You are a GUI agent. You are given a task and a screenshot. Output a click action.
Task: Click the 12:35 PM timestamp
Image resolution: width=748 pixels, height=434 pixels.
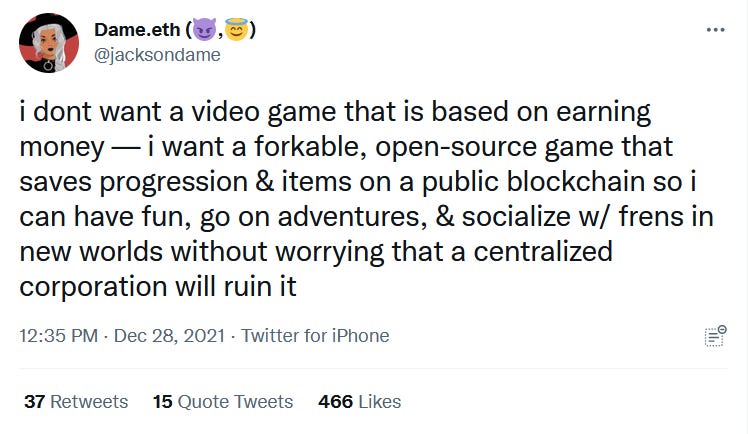[x=58, y=336]
